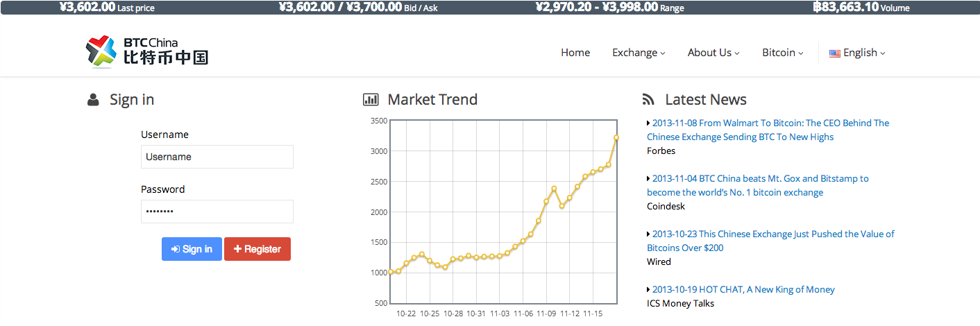Expand the About Us menu

tap(713, 53)
